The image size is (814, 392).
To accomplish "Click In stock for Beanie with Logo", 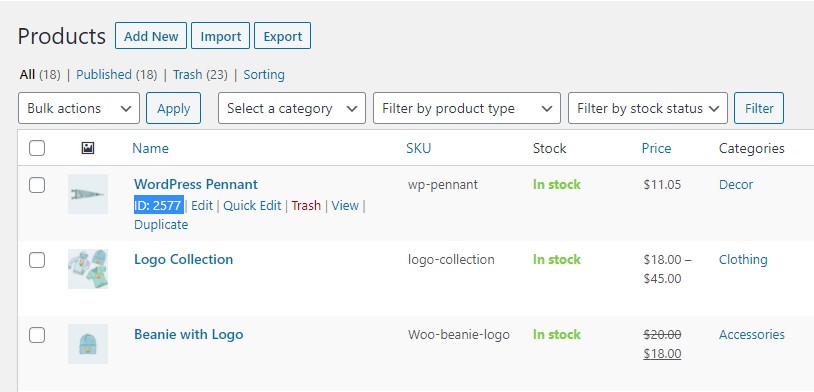I will point(557,335).
